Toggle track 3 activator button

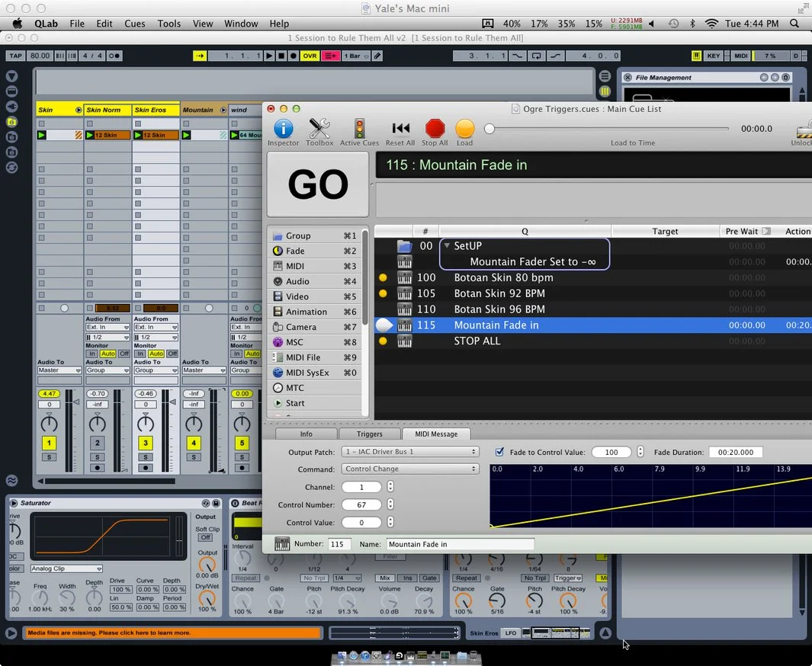(145, 443)
